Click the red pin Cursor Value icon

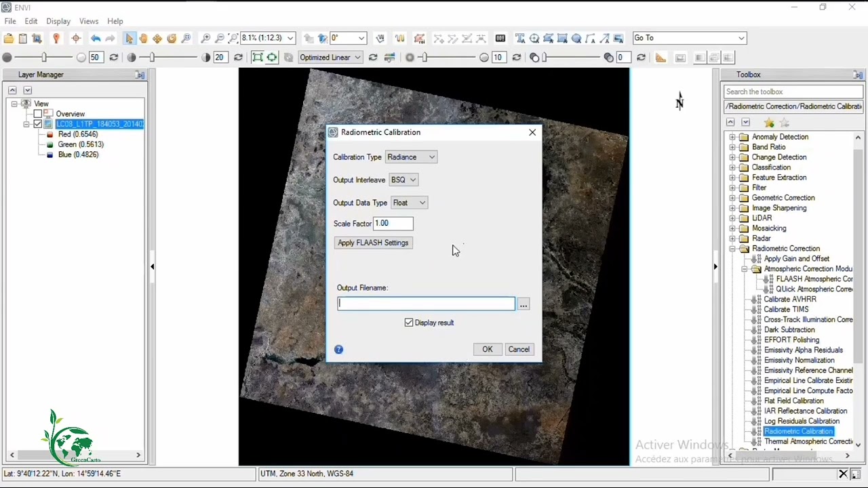[x=56, y=39]
